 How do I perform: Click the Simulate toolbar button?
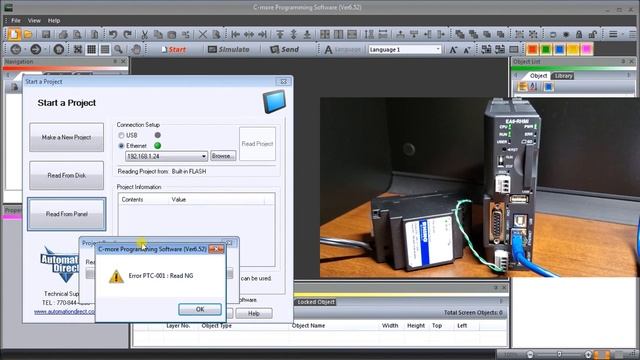[229, 49]
